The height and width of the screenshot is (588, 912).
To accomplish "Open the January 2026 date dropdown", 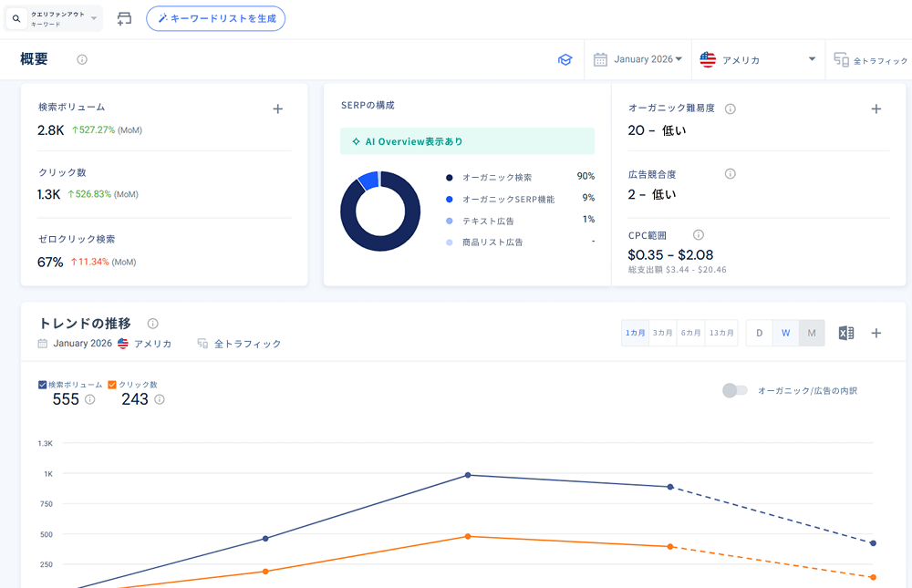I will click(x=638, y=59).
